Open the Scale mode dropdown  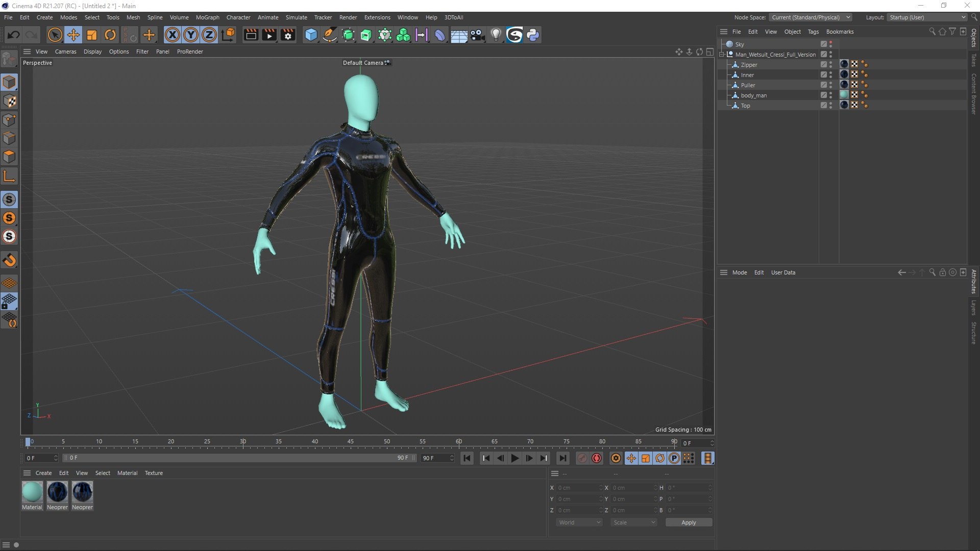click(633, 522)
